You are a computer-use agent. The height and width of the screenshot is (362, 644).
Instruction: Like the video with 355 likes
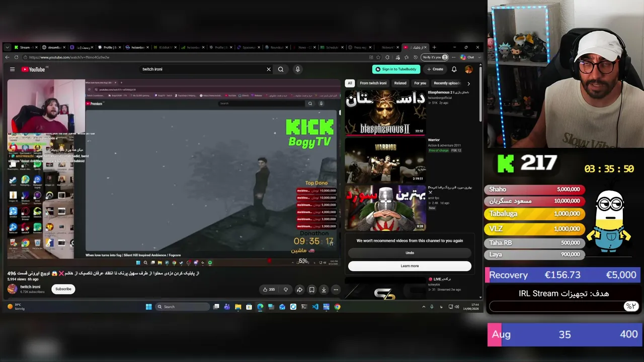click(269, 290)
